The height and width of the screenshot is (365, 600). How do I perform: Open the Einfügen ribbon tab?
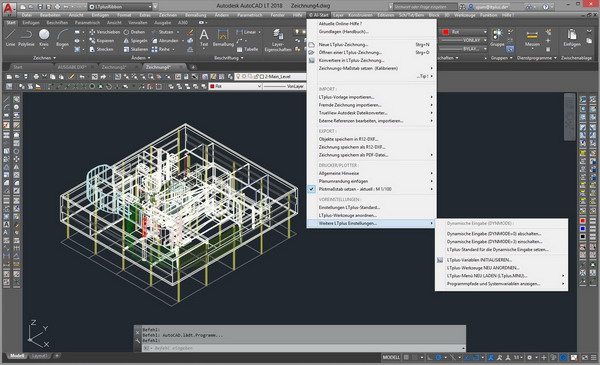(x=31, y=23)
